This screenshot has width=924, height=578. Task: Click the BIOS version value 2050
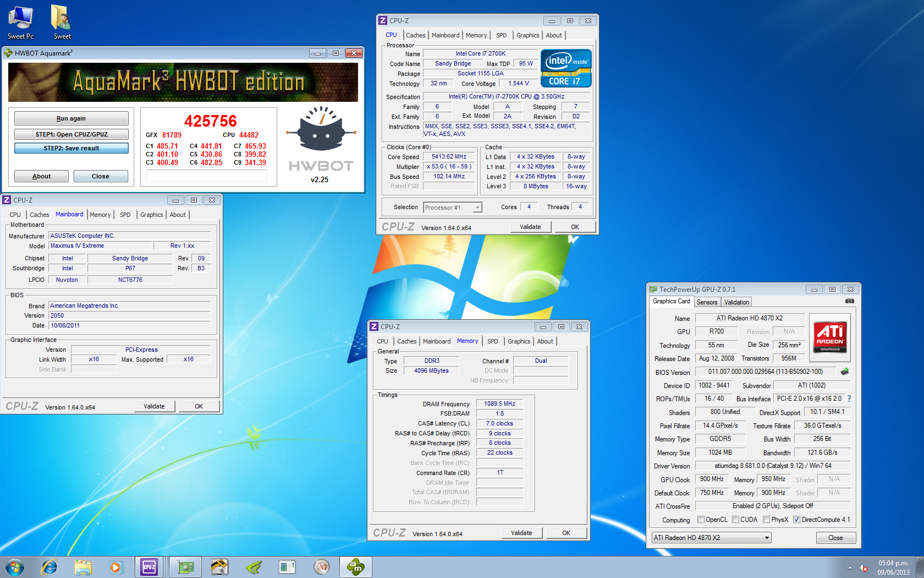130,315
